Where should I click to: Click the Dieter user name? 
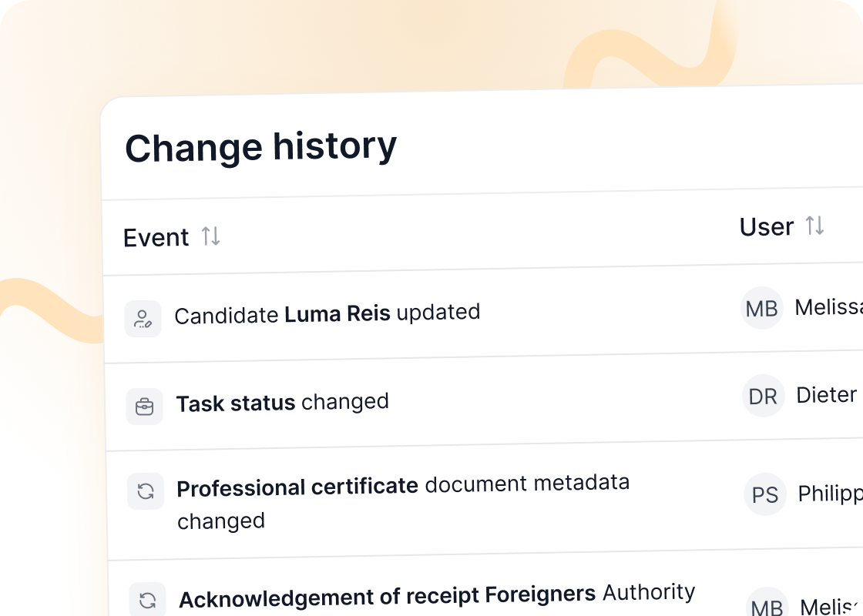[827, 395]
